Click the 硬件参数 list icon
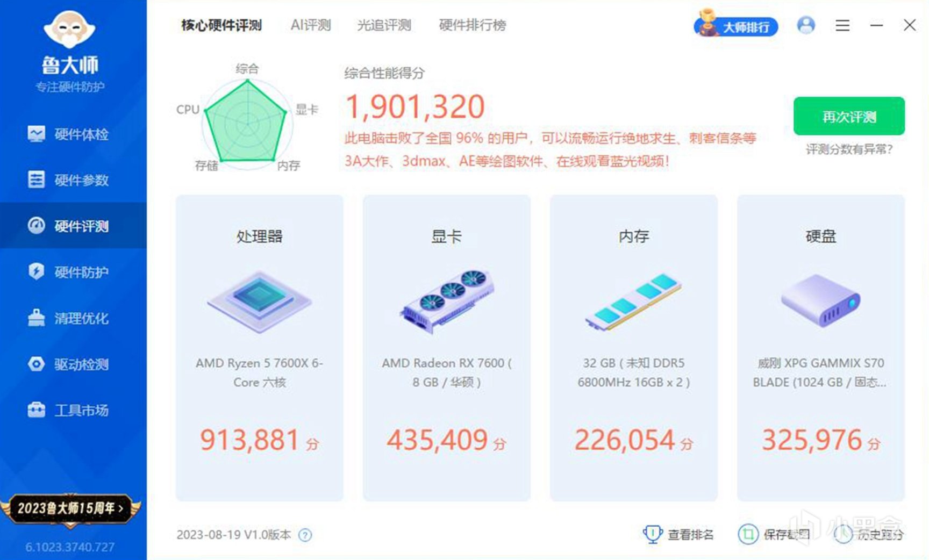Screen dimensions: 929x560 pyautogui.click(x=37, y=180)
